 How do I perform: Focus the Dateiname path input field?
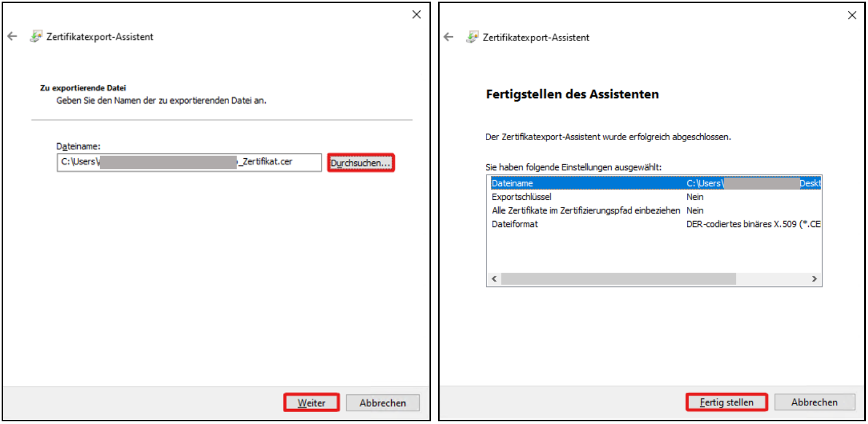(x=189, y=162)
